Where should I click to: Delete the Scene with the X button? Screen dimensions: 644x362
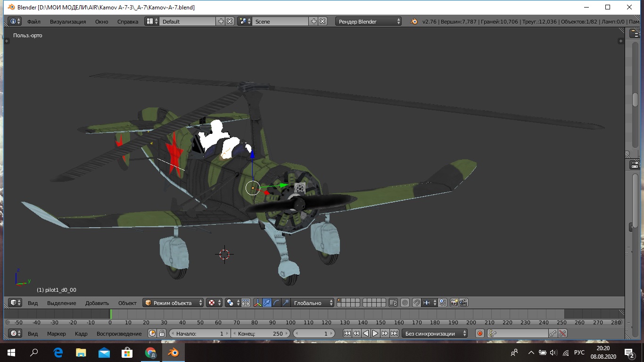(x=322, y=21)
